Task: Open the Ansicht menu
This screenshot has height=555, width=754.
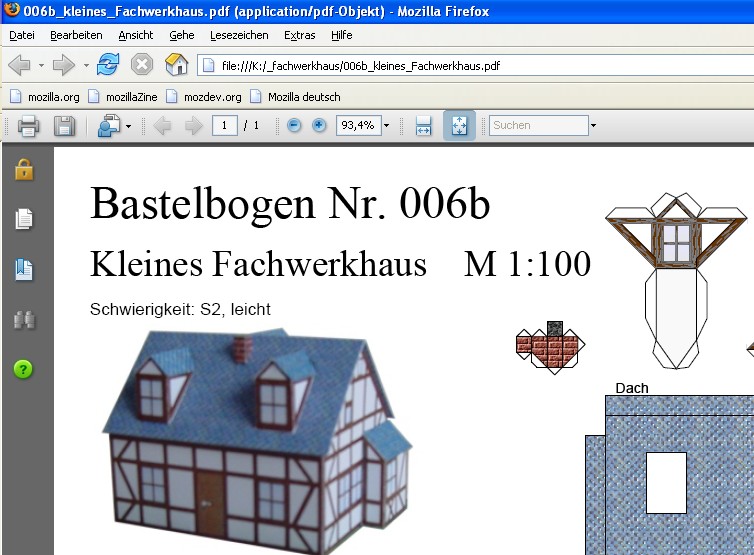Action: [x=136, y=35]
